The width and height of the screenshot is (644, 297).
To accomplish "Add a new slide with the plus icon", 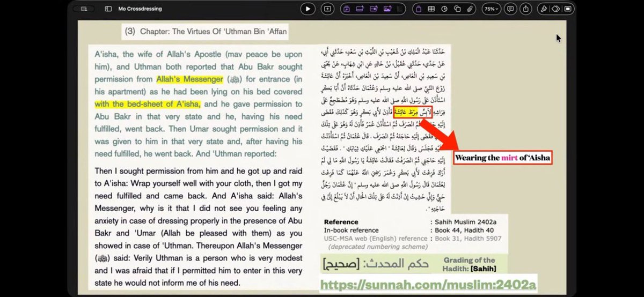I will click(327, 9).
